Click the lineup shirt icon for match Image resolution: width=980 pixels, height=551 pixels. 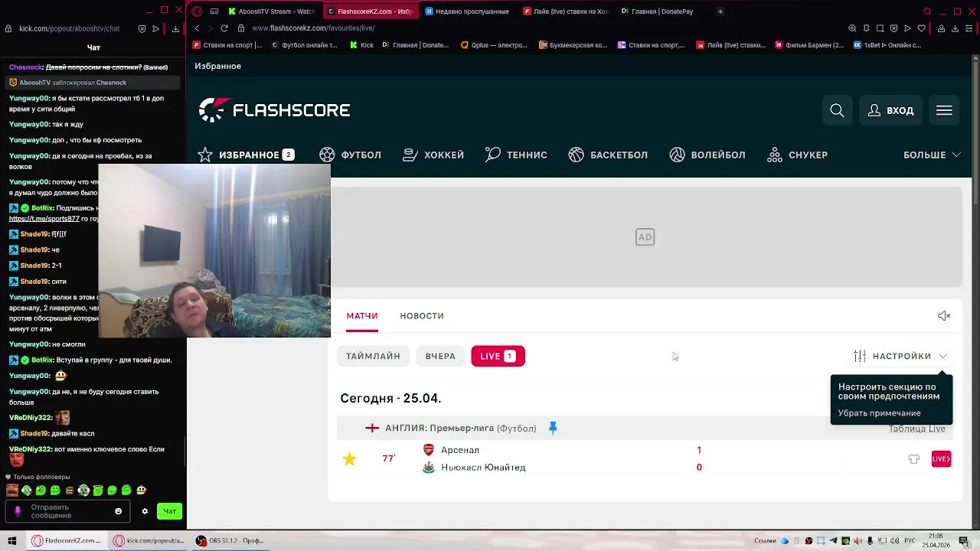(x=914, y=459)
